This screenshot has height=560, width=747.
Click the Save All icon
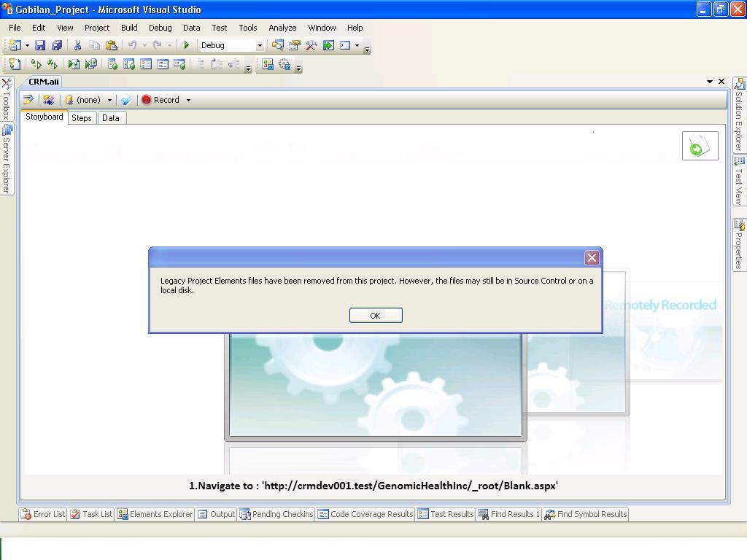pos(57,45)
